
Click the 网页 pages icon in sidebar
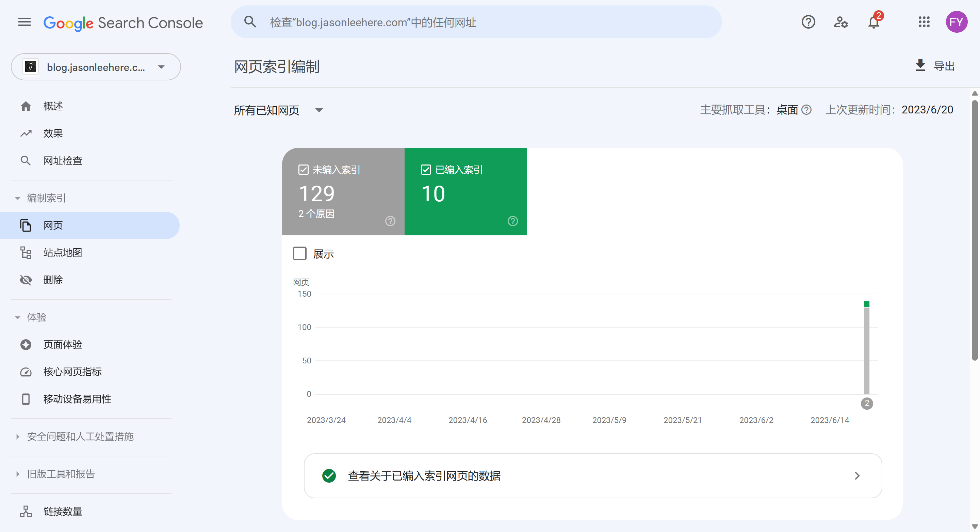tap(26, 225)
